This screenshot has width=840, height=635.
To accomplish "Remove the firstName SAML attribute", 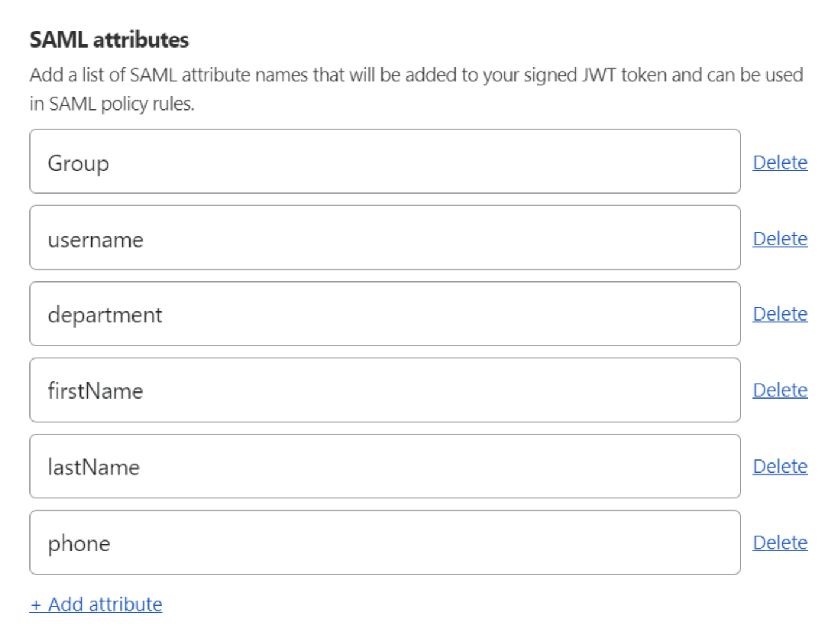I will pos(780,390).
